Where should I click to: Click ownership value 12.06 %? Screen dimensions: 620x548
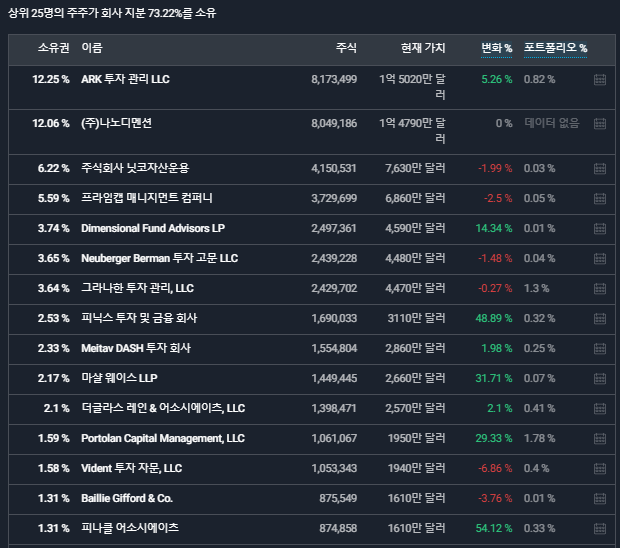tap(51, 123)
